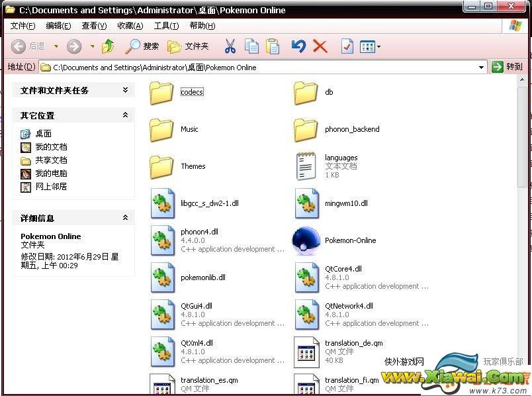
Task: Select the db folder
Action: [x=314, y=92]
